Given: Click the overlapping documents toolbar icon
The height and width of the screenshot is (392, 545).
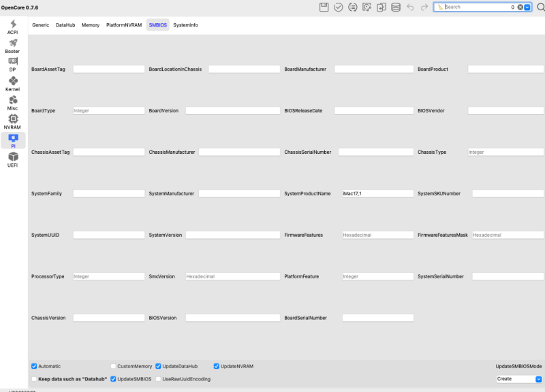Looking at the screenshot, I should click(381, 7).
